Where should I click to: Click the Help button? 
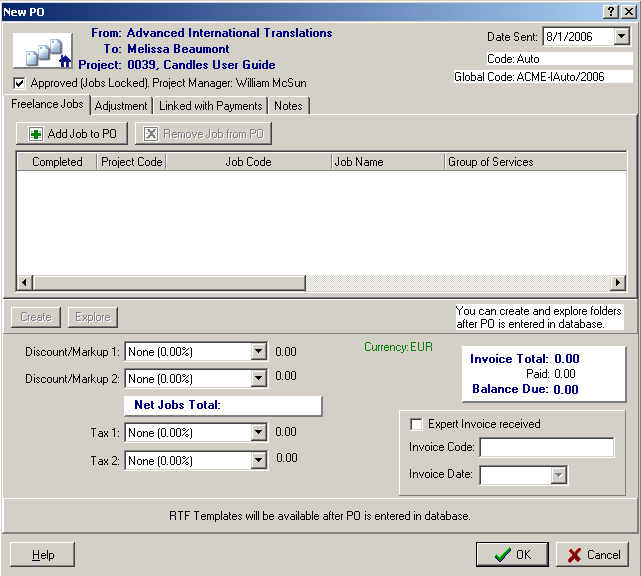[43, 555]
